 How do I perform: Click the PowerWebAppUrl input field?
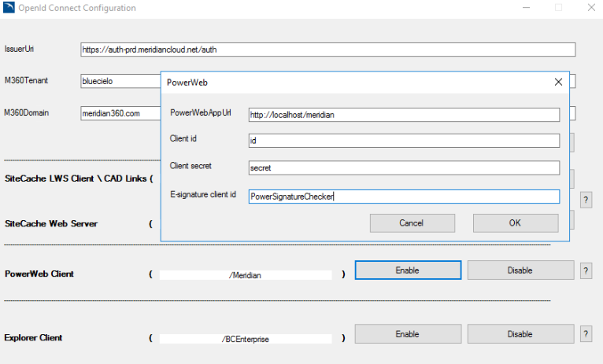coord(404,115)
